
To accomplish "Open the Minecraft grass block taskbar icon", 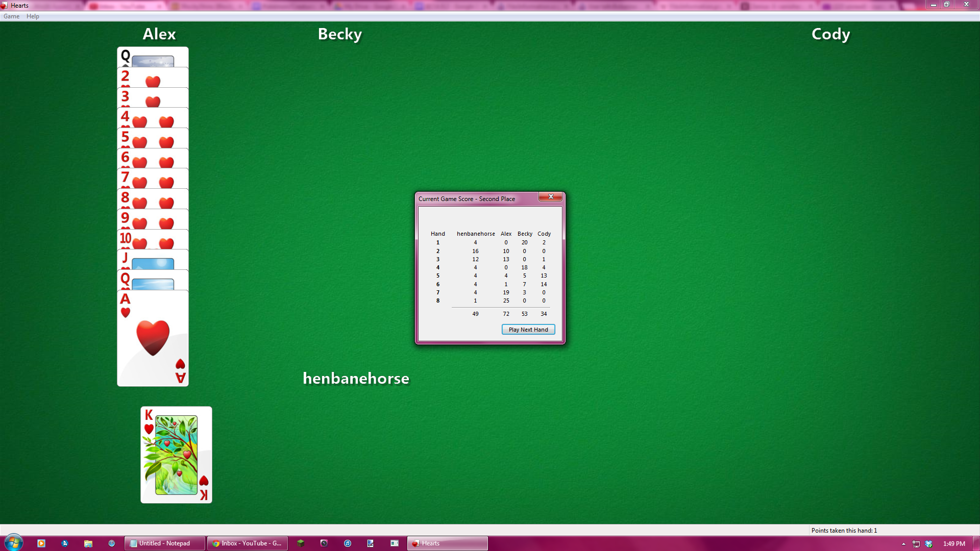I will pyautogui.click(x=301, y=543).
